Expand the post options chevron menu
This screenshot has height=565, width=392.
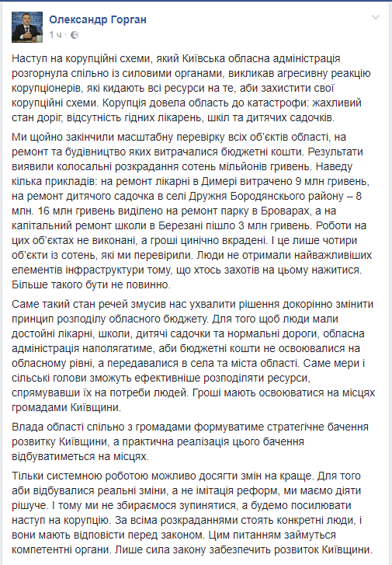pyautogui.click(x=376, y=17)
